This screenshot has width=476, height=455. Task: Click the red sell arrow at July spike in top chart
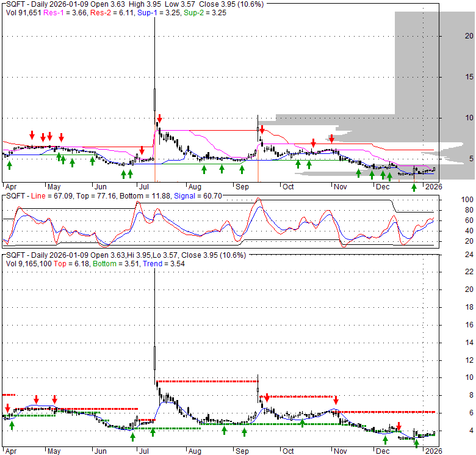pos(159,118)
